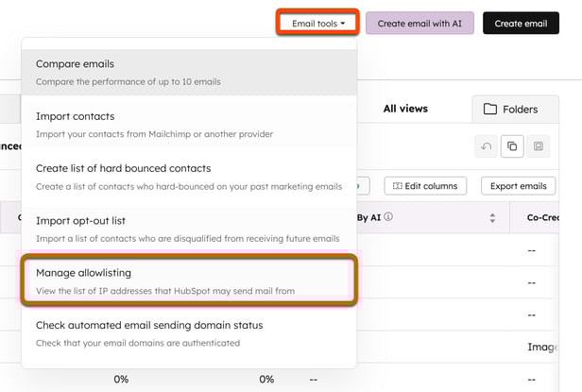
Task: Open Edit columns dialog
Action: [425, 186]
